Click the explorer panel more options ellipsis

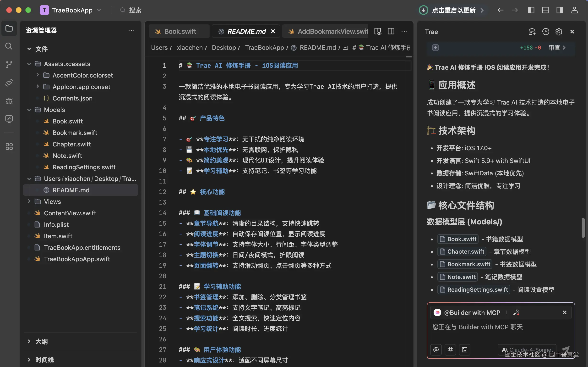(x=131, y=30)
